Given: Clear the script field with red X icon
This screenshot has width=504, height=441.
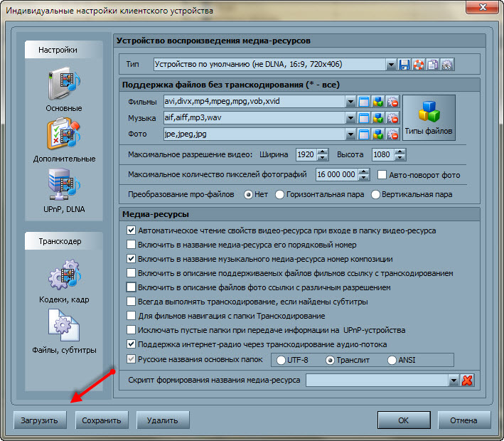Looking at the screenshot, I should click(467, 381).
